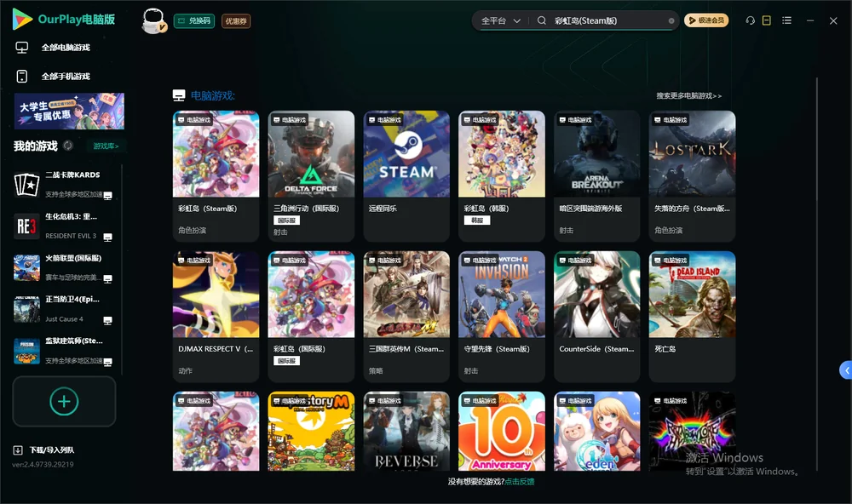852x504 pixels.
Task: Open 全部电脑游戏 section
Action: pos(53,48)
